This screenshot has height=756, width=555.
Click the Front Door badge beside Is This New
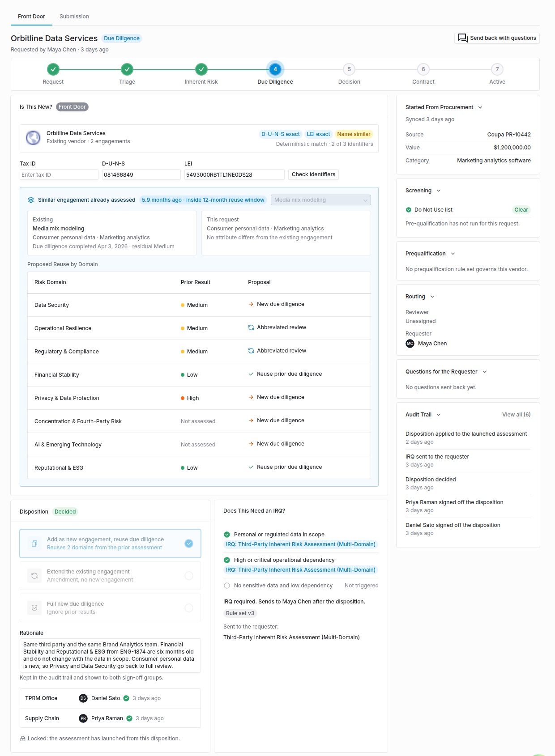72,107
